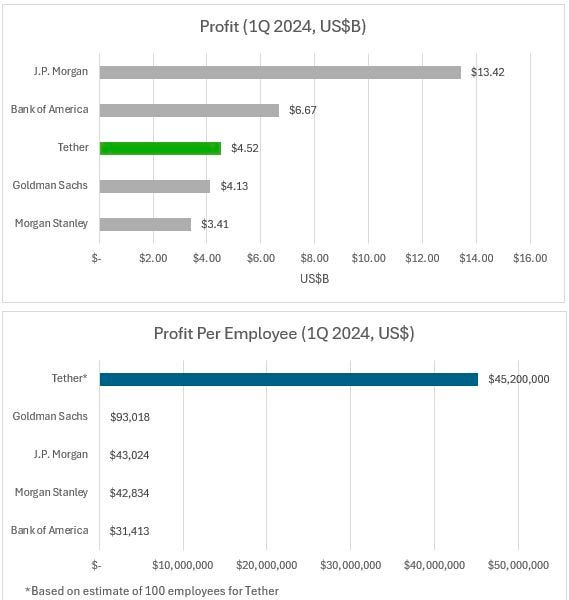The width and height of the screenshot is (569, 600).
Task: Select the $31,413 Bank of America label
Action: [x=129, y=531]
